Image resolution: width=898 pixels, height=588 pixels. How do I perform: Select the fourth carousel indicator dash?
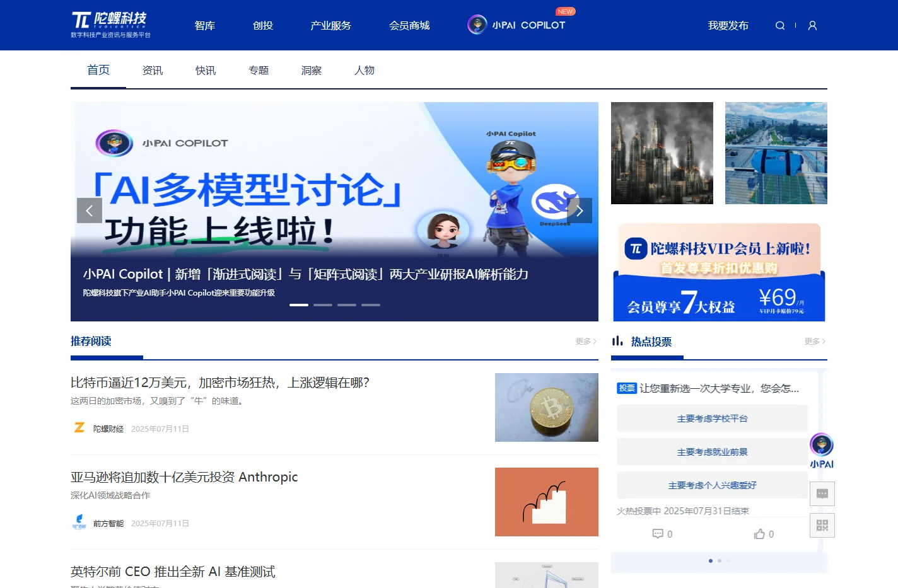371,305
